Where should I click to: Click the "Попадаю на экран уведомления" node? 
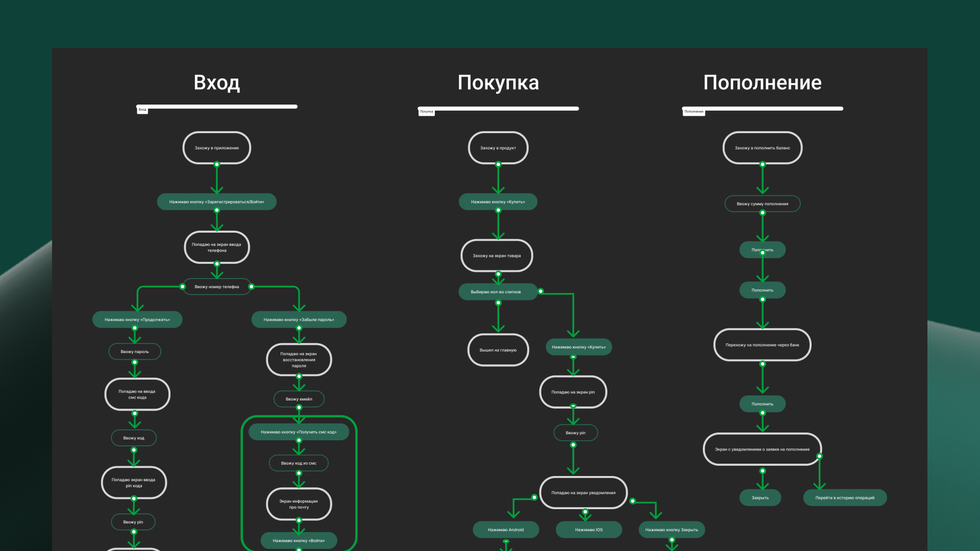click(x=583, y=493)
